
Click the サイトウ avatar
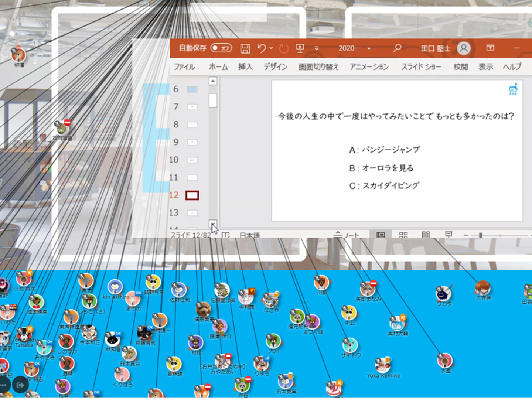point(349,345)
